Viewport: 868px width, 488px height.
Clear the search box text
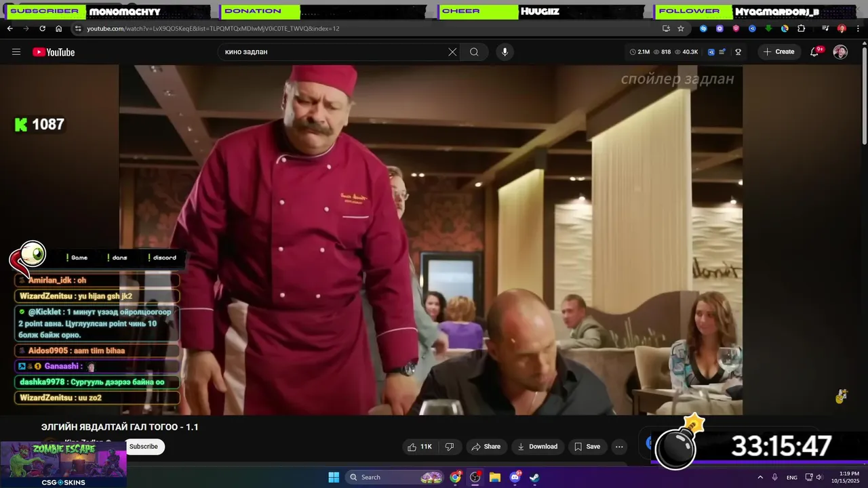pos(452,52)
